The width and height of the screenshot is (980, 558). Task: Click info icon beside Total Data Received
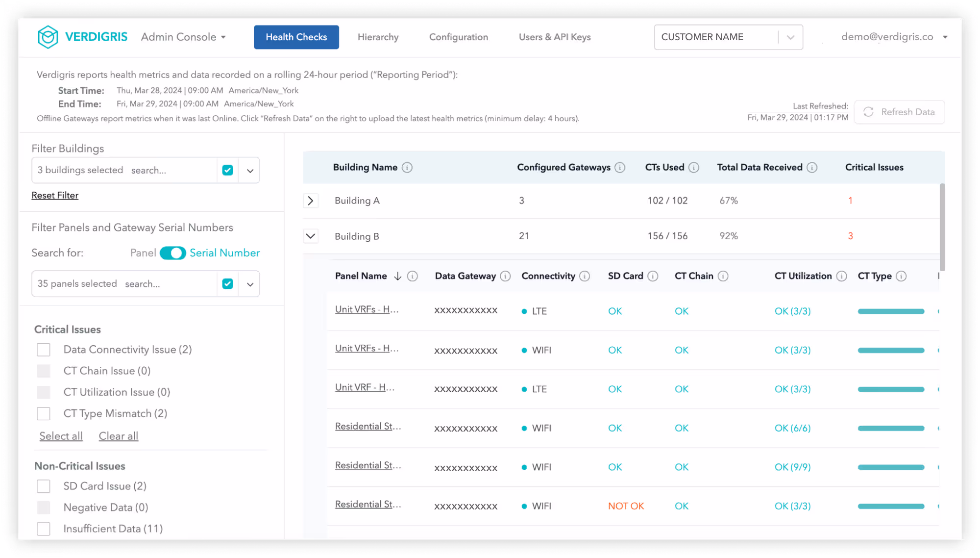click(812, 168)
